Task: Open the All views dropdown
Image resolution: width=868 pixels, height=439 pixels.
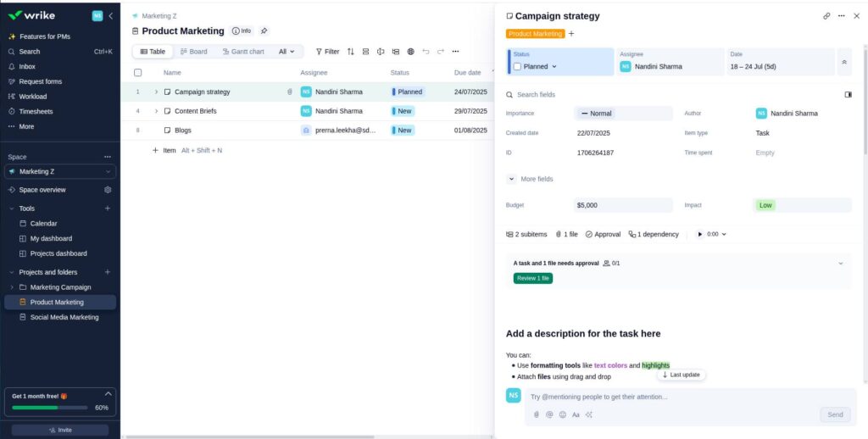Action: [287, 52]
